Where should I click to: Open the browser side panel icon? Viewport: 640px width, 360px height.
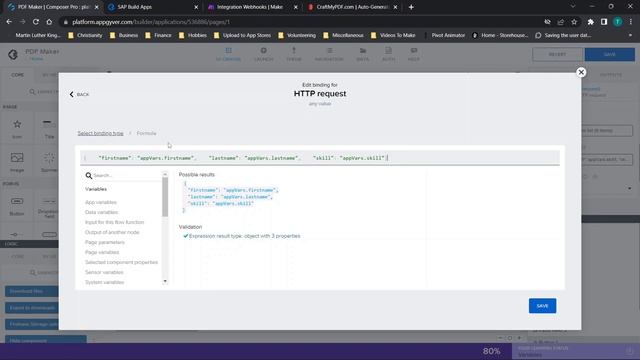tap(604, 22)
